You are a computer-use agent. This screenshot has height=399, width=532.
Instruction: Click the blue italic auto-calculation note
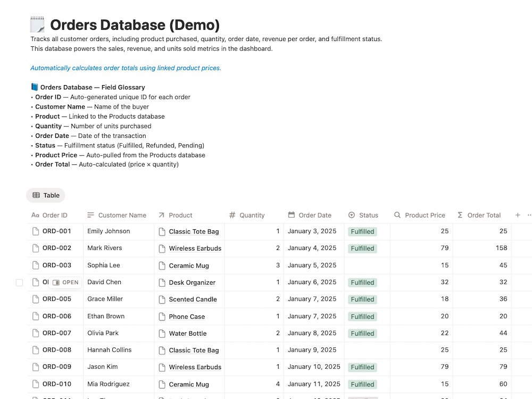pyautogui.click(x=126, y=68)
